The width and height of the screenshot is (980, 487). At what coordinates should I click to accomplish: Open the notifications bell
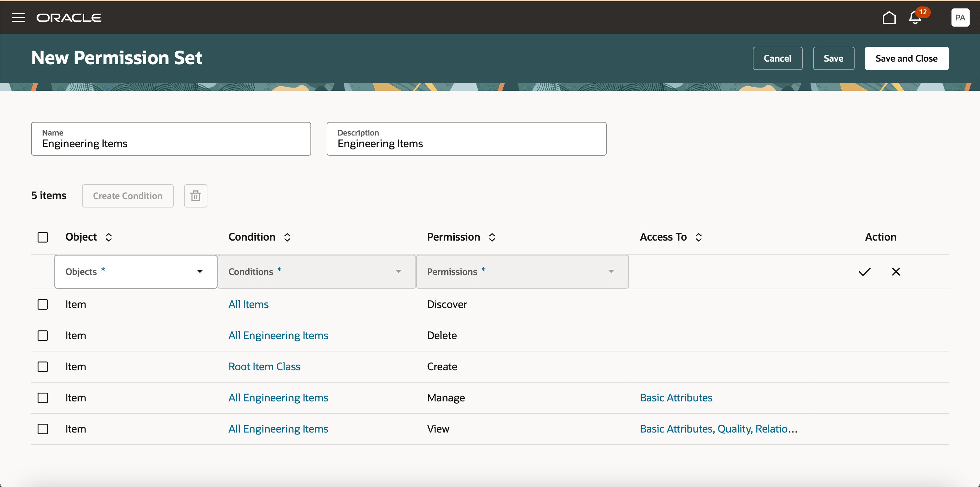915,18
